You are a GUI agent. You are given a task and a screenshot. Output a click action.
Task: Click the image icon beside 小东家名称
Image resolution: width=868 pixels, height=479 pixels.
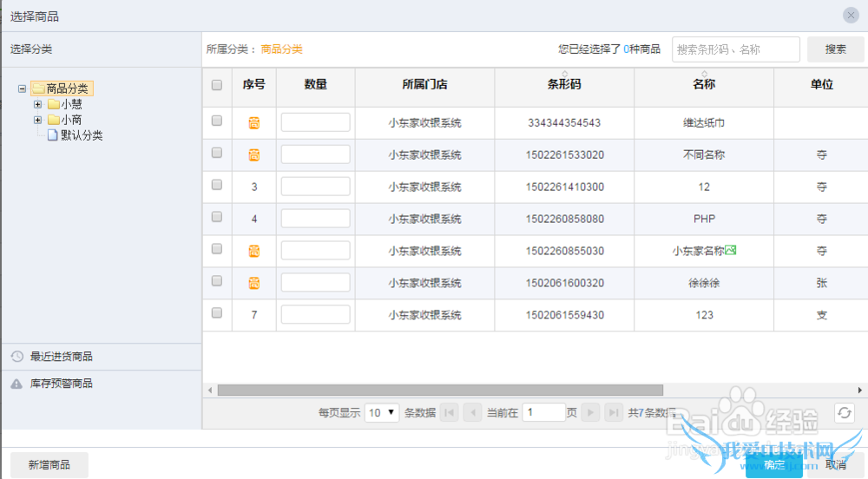coord(731,251)
